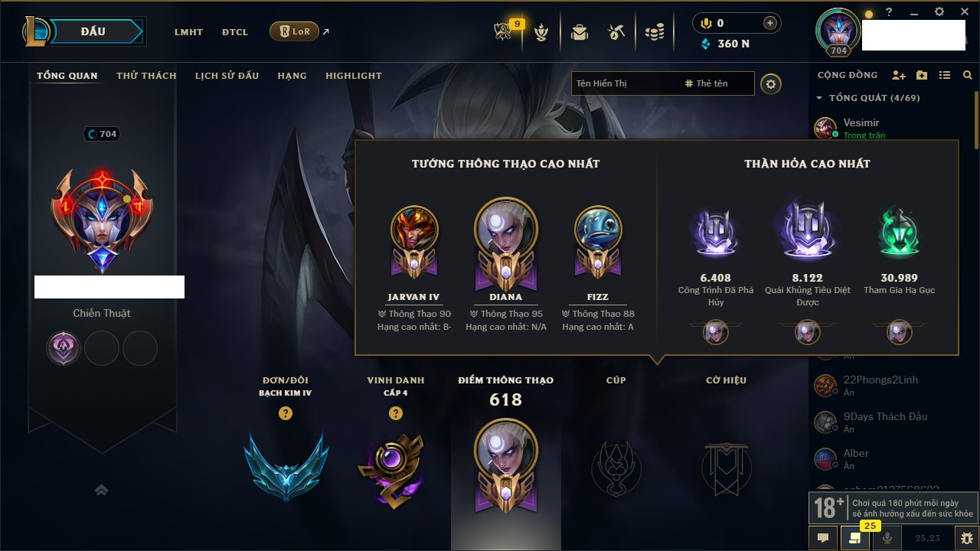
Task: Open the friends list search icon
Action: pyautogui.click(x=968, y=75)
